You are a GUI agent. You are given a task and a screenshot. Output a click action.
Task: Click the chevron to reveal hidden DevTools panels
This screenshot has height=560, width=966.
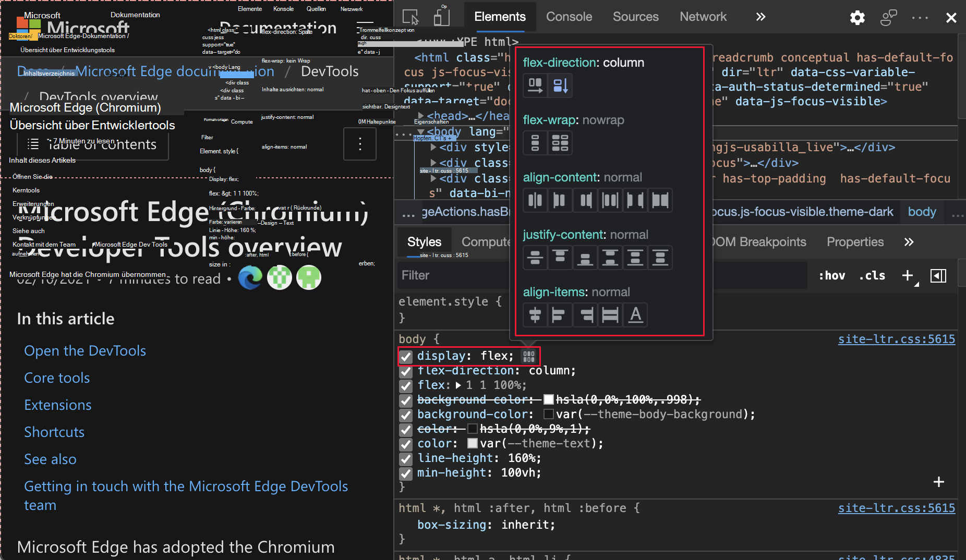(760, 17)
